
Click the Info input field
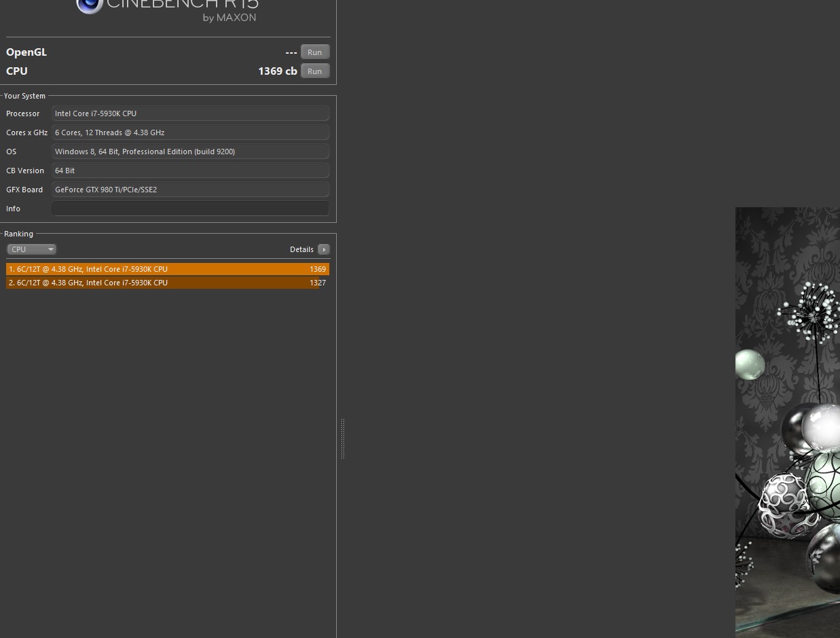[190, 209]
